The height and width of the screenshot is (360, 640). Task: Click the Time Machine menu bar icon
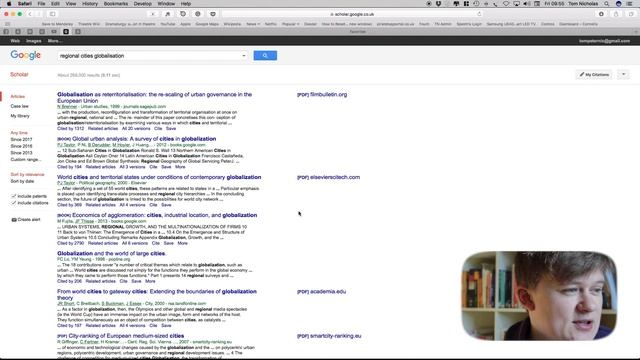coord(476,4)
